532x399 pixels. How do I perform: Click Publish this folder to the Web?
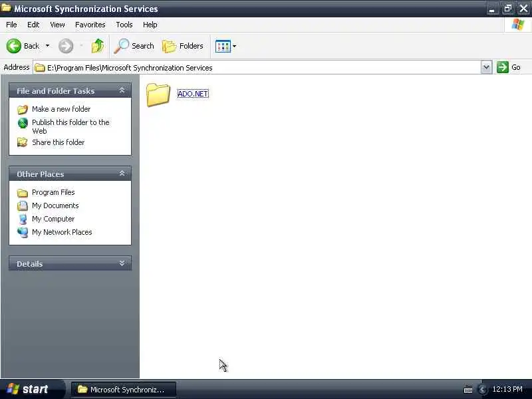[x=70, y=126]
